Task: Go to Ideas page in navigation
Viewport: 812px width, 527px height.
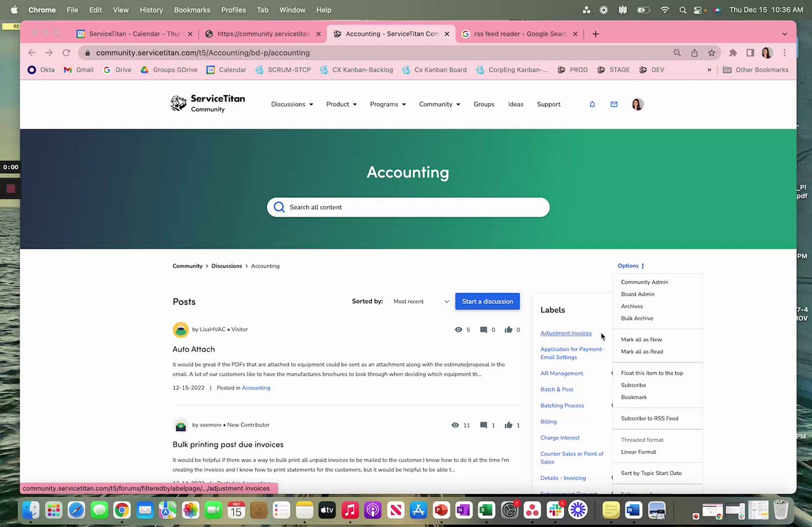Action: [516, 104]
